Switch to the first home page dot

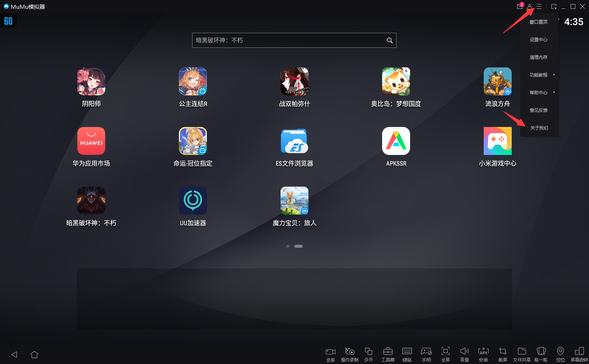click(x=288, y=246)
